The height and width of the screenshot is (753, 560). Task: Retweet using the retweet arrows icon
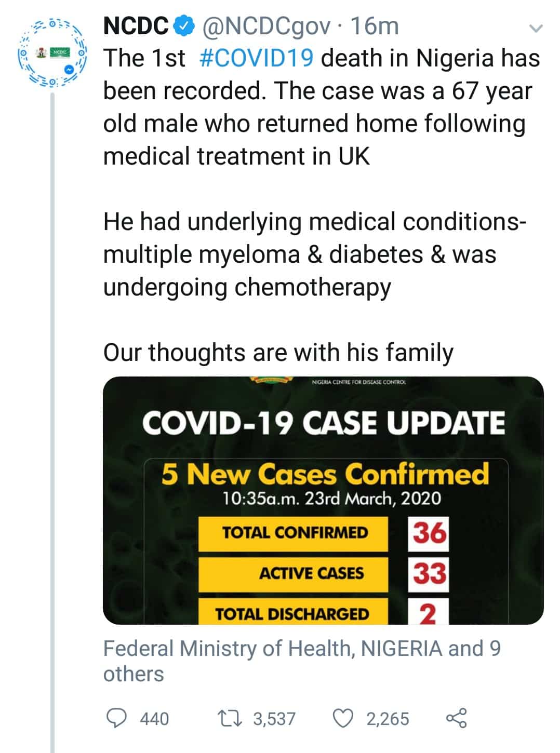tap(229, 719)
